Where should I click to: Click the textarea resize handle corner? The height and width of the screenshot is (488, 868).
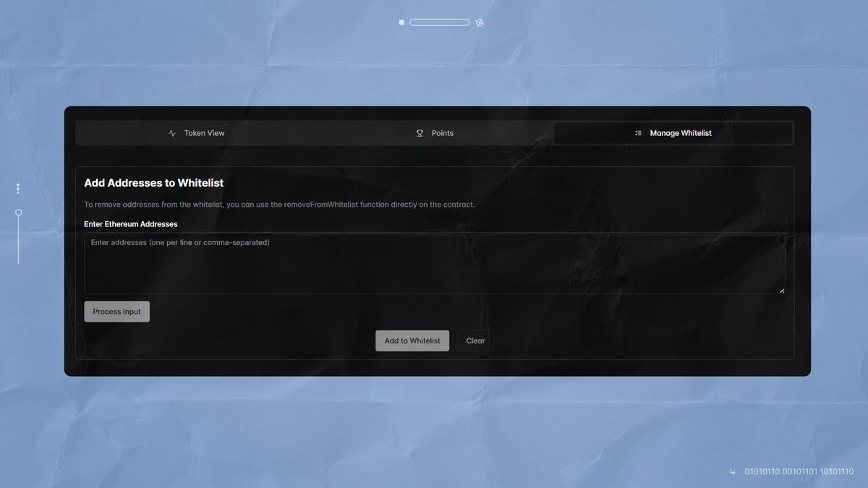tap(781, 290)
